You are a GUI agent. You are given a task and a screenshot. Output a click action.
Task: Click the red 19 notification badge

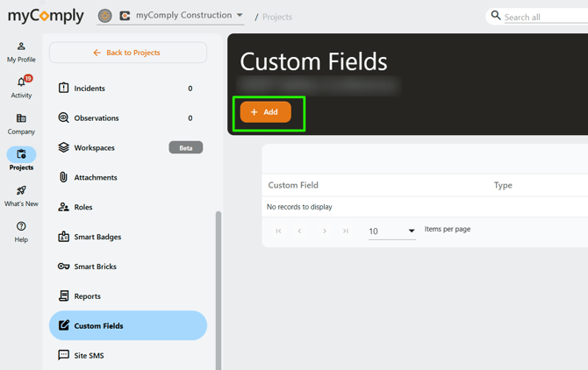point(28,78)
